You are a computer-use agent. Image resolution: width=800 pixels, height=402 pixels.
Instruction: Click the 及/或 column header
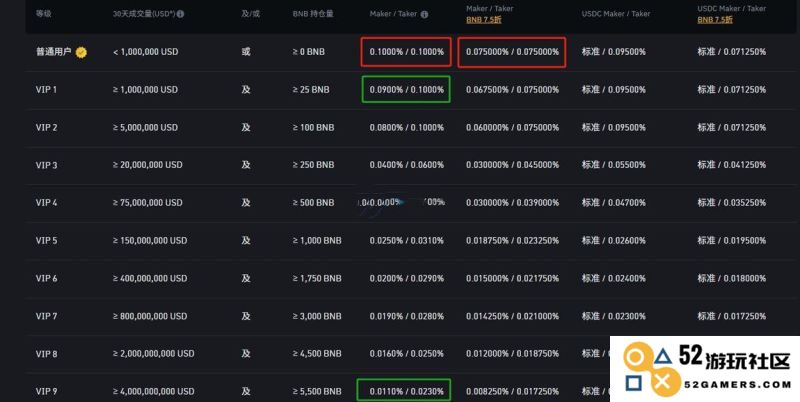click(x=251, y=14)
